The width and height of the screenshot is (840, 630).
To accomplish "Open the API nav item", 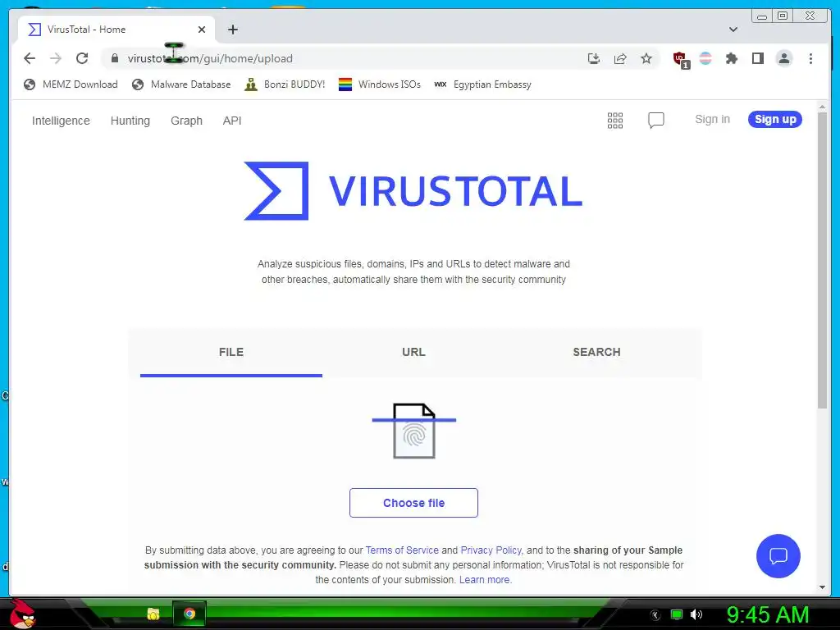I will (232, 121).
